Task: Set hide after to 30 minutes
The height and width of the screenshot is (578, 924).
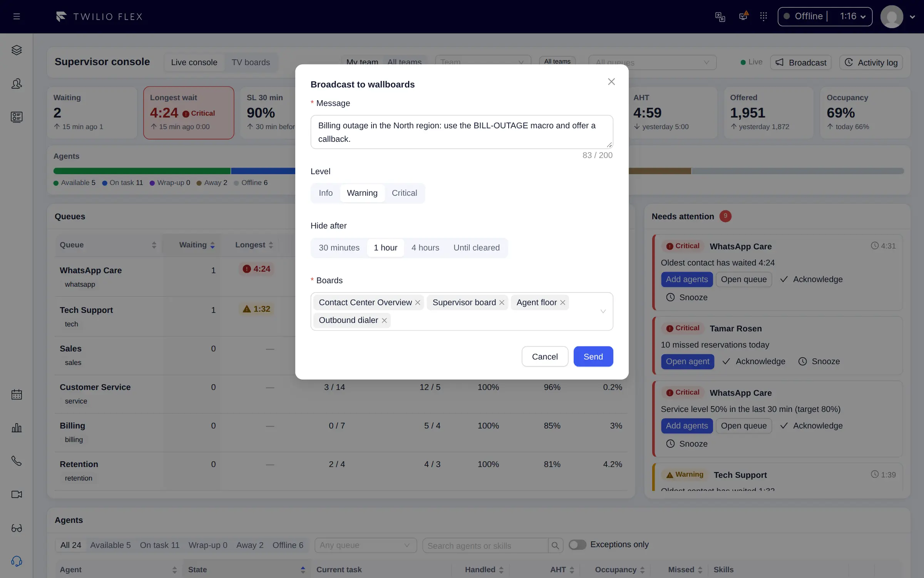Action: [x=339, y=248]
